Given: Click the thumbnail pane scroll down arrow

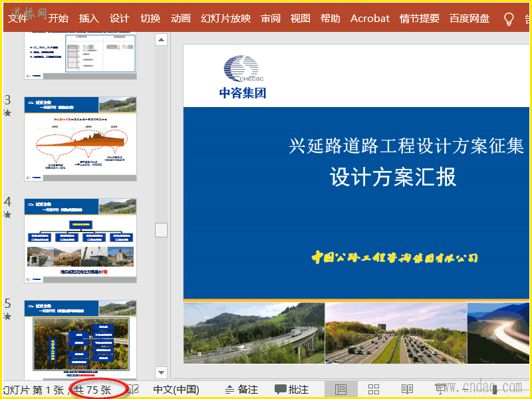Looking at the screenshot, I should (161, 372).
